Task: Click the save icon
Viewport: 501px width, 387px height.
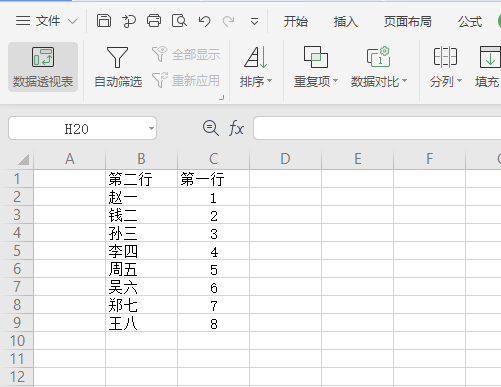Action: [x=104, y=21]
